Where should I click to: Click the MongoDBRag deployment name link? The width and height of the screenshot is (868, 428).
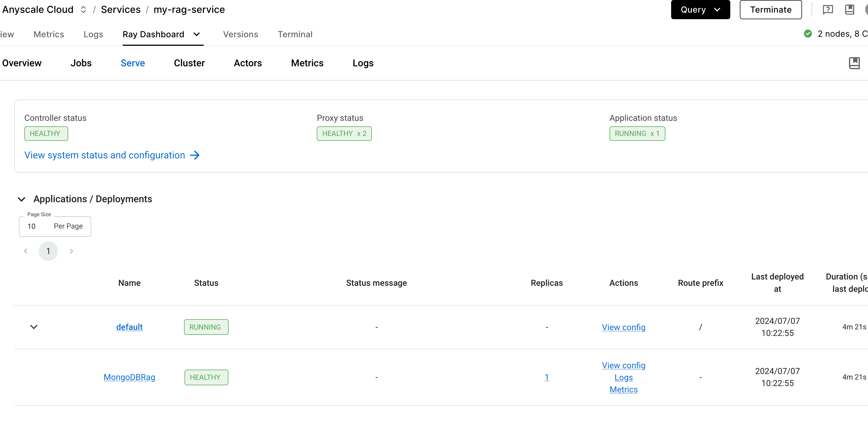click(x=130, y=377)
